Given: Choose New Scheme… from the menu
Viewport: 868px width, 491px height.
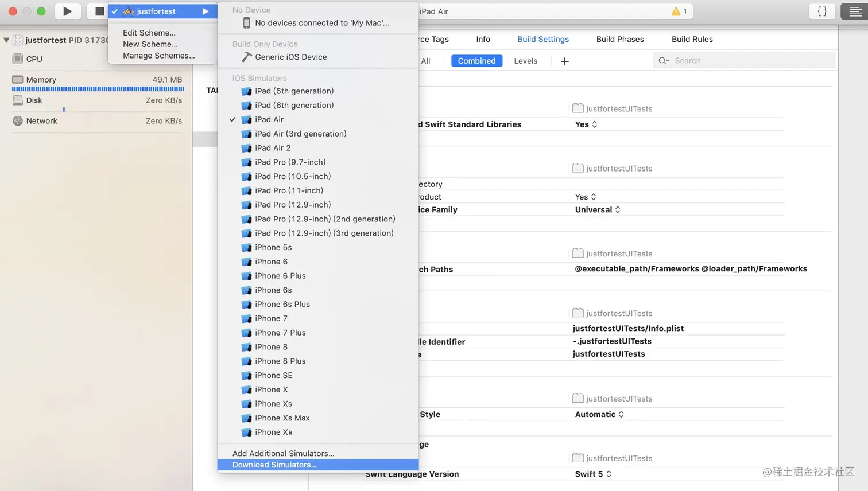Looking at the screenshot, I should (150, 44).
